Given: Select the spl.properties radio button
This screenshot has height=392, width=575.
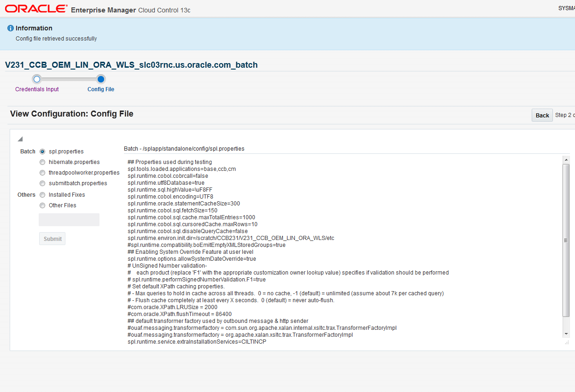Looking at the screenshot, I should 42,152.
